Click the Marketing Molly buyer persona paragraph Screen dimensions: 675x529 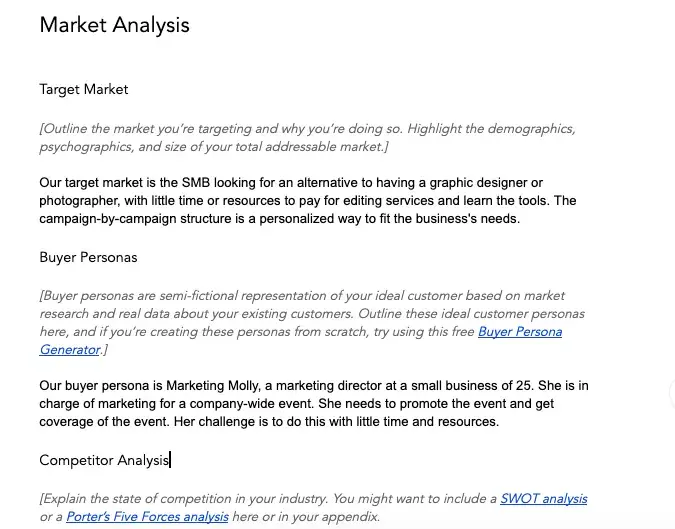tap(300, 403)
